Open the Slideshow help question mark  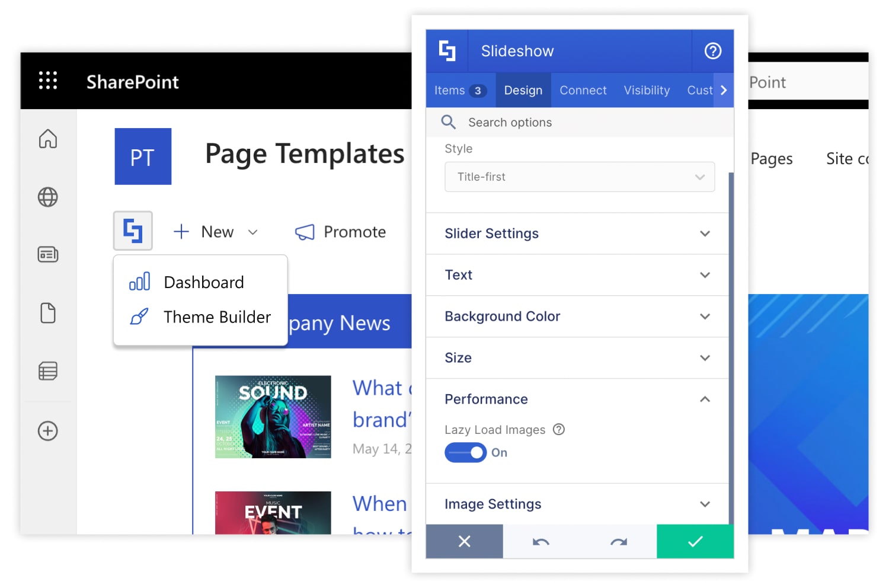(713, 51)
